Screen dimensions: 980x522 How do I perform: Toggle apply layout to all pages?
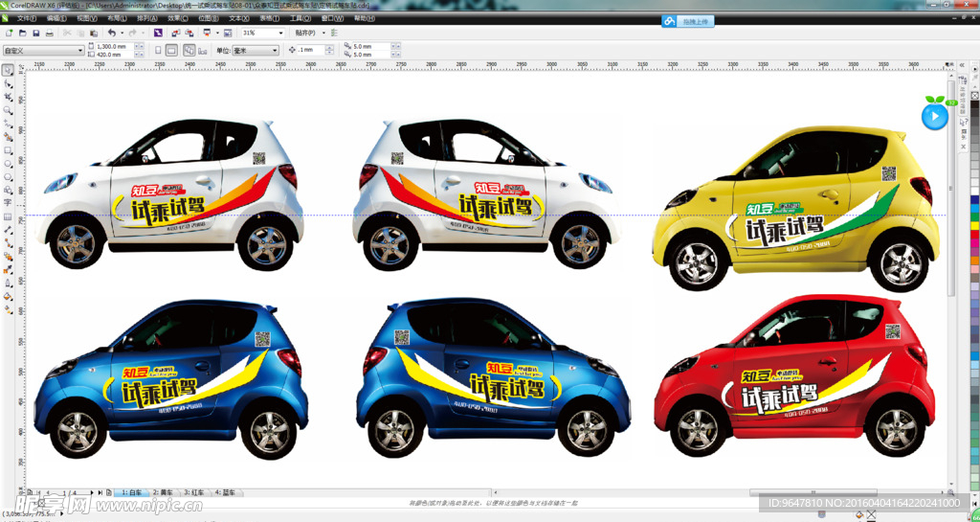click(x=189, y=50)
